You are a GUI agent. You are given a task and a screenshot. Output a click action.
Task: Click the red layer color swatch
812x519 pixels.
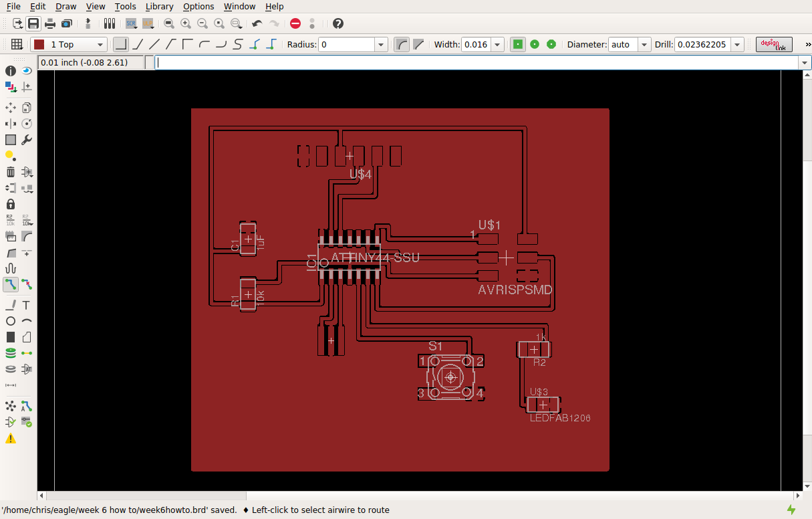point(39,44)
